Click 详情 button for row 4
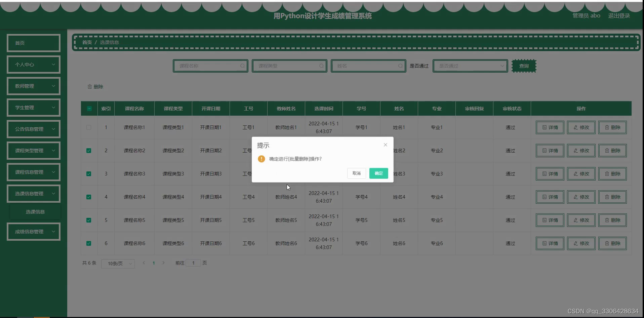 pos(550,197)
